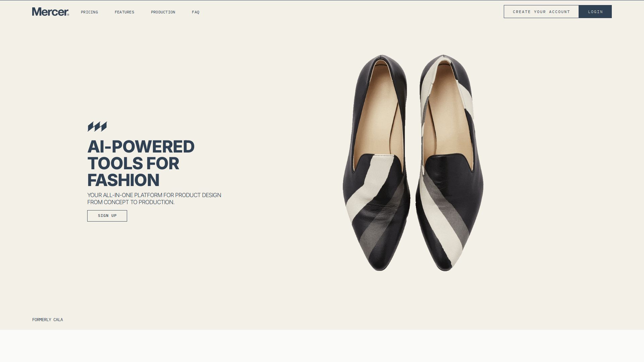
Task: Click the registered trademark symbol beside the Mercer logo
Action: (68, 14)
